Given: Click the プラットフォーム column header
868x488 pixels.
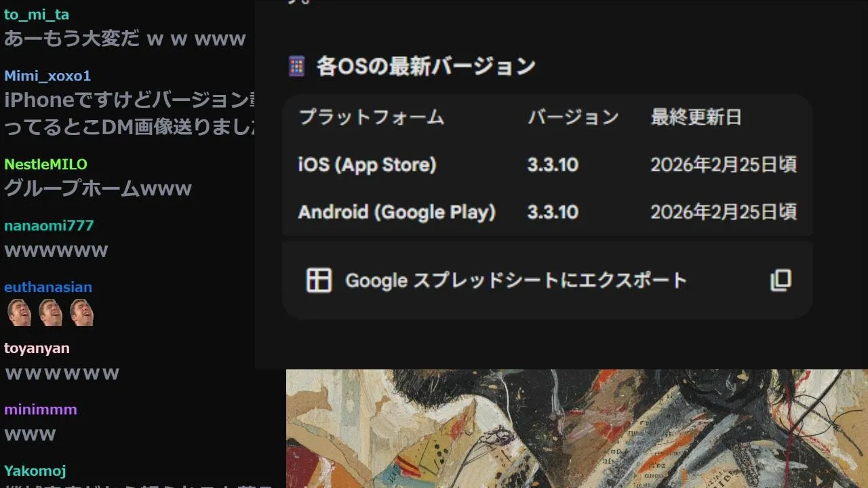Looking at the screenshot, I should 371,117.
